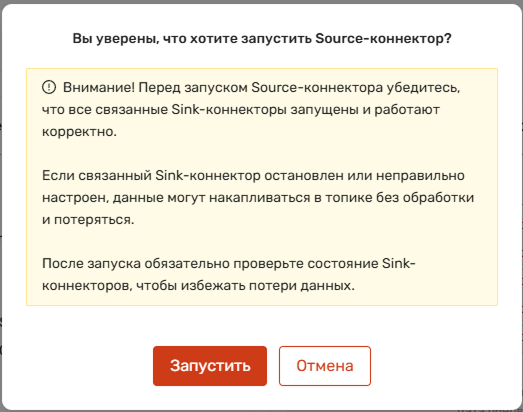
Task: Click the word 'убедитесь' in the first line
Action: 423,87
